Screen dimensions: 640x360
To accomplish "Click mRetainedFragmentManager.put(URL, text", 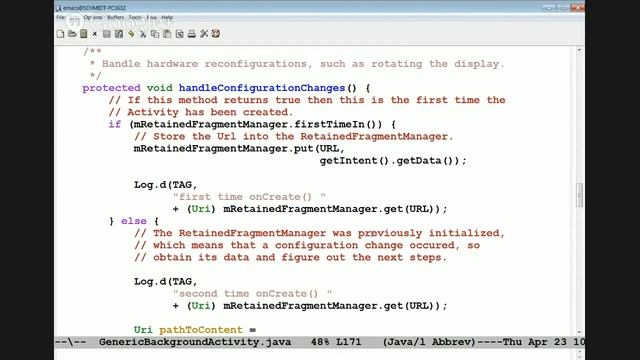I will click(x=239, y=149).
